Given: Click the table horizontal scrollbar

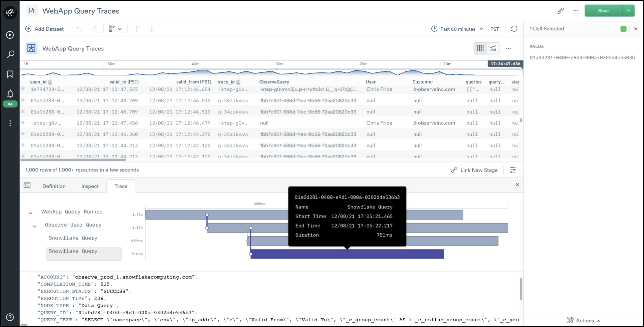Looking at the screenshot, I should [73, 160].
